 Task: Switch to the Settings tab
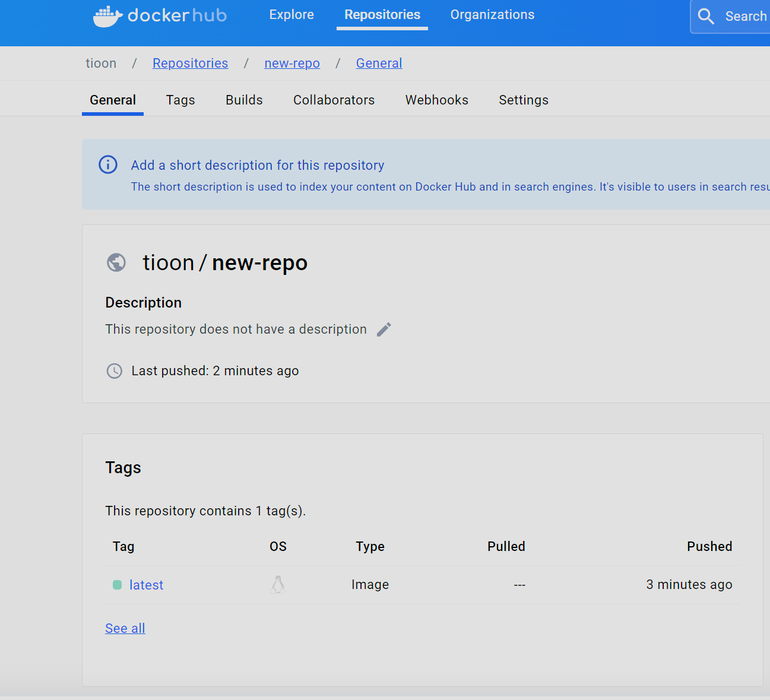pos(524,100)
